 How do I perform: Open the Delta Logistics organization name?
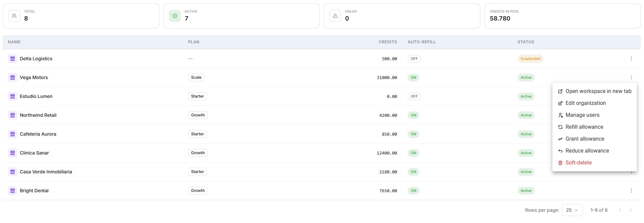pos(36,59)
